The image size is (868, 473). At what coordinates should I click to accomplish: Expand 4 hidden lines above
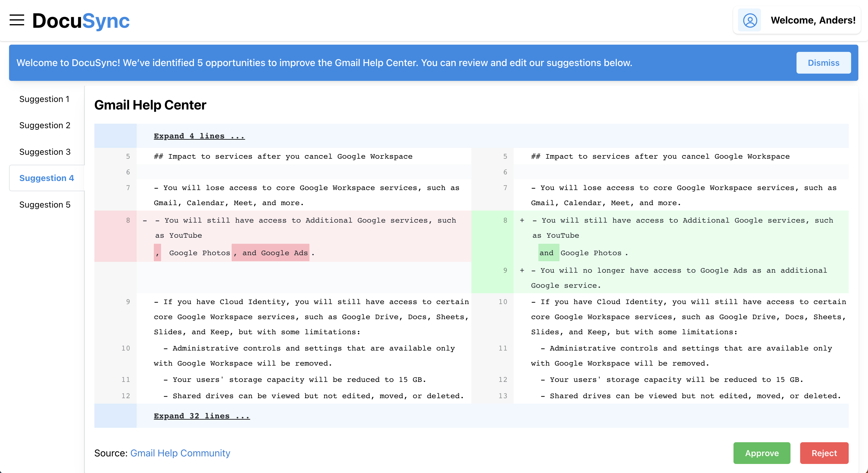click(x=199, y=136)
